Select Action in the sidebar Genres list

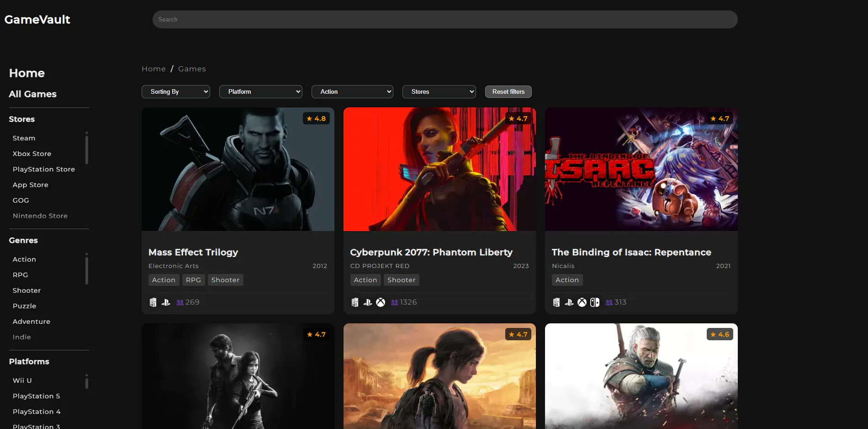24,259
